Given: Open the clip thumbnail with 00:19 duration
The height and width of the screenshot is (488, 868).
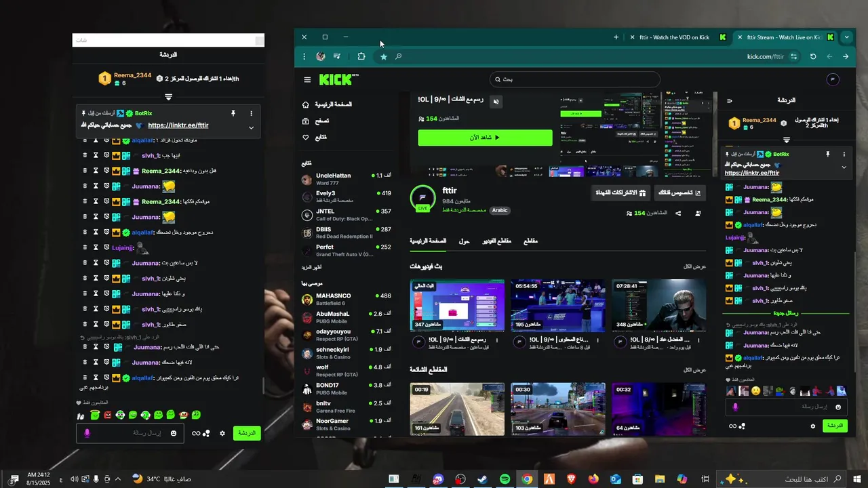Looking at the screenshot, I should [457, 409].
